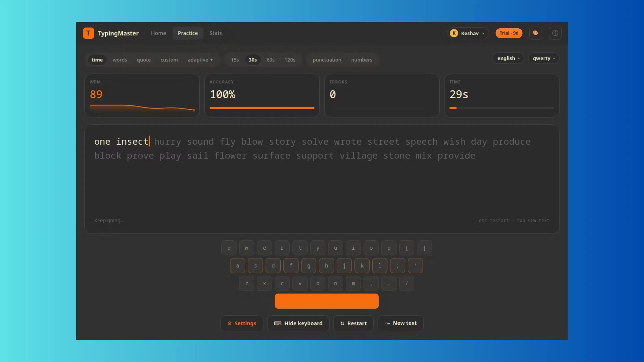Click the keyboard icon on Hide keyboard
This screenshot has width=644, height=362.
[x=278, y=323]
